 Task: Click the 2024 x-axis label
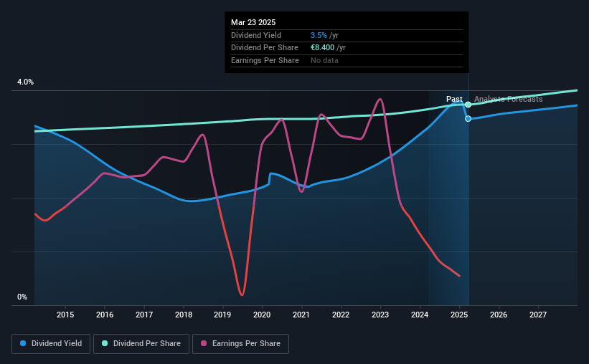coord(420,315)
